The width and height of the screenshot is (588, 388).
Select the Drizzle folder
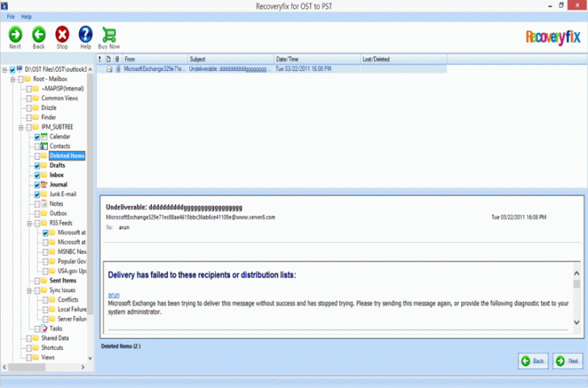[x=48, y=107]
